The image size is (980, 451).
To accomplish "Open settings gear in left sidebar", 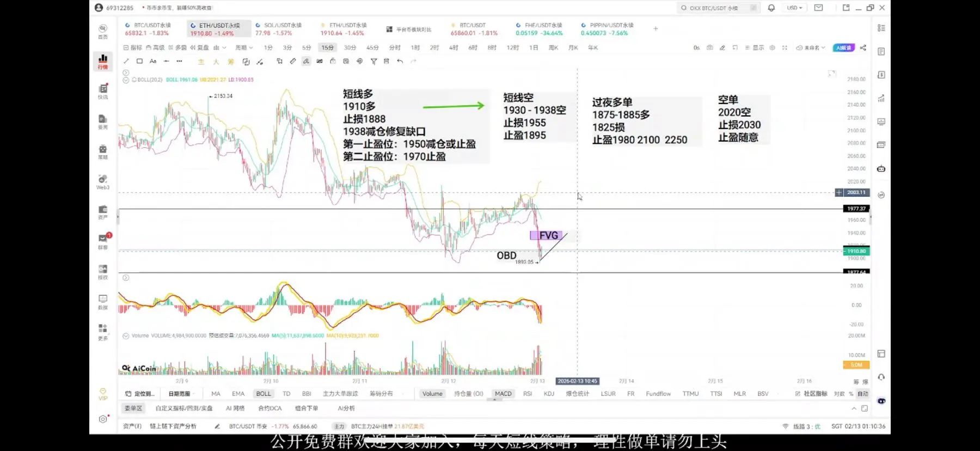I will pyautogui.click(x=103, y=419).
